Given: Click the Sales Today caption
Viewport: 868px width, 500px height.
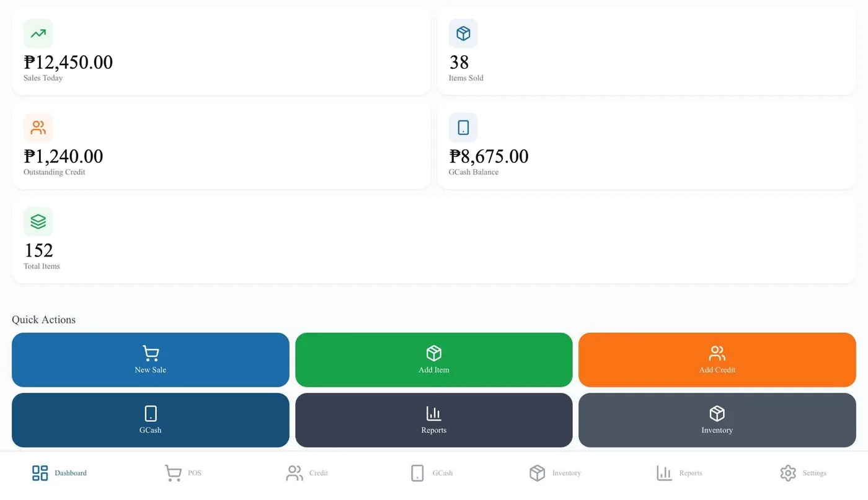Looking at the screenshot, I should pos(43,78).
